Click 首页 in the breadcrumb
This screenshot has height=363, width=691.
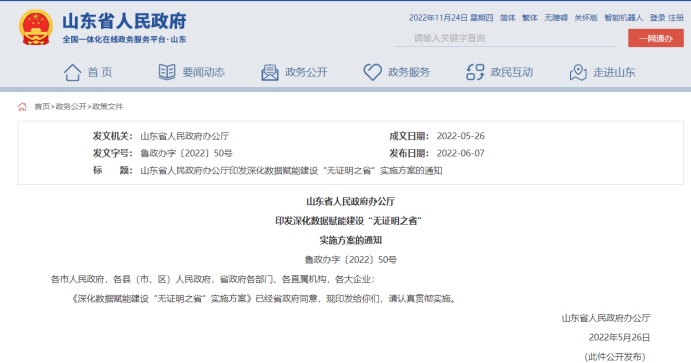[42, 107]
